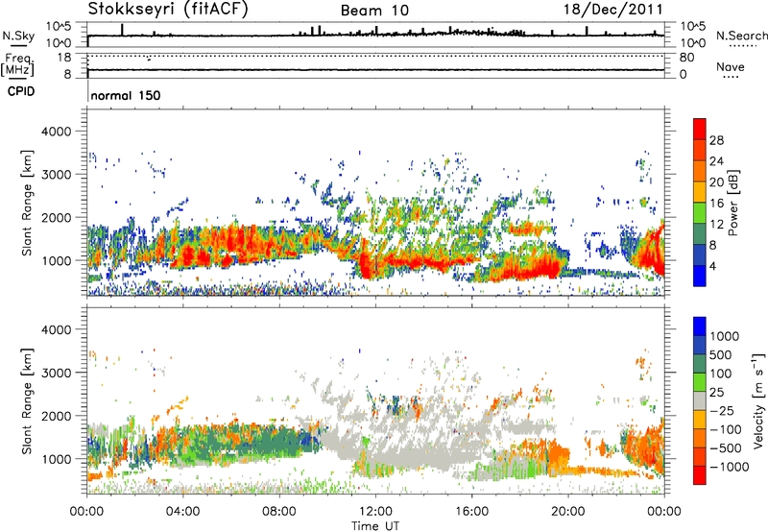Click the 3000 tick on the velocity panel

coord(56,373)
